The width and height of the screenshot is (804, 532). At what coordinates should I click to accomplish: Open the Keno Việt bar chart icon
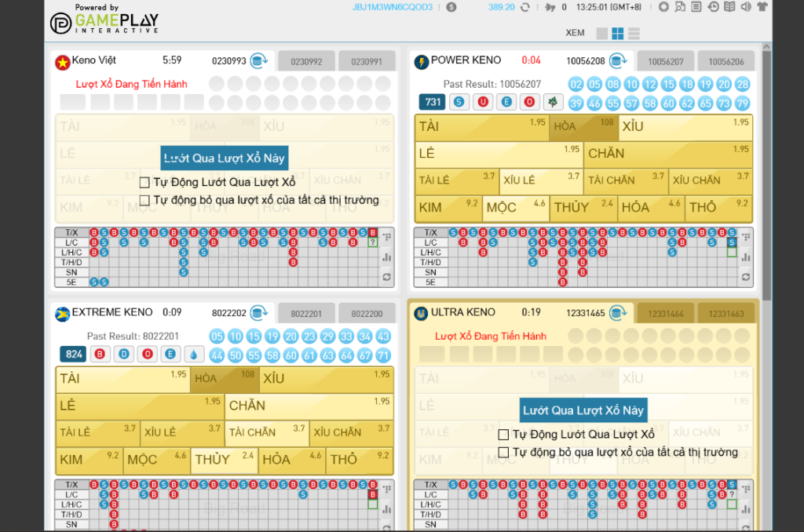point(387,257)
